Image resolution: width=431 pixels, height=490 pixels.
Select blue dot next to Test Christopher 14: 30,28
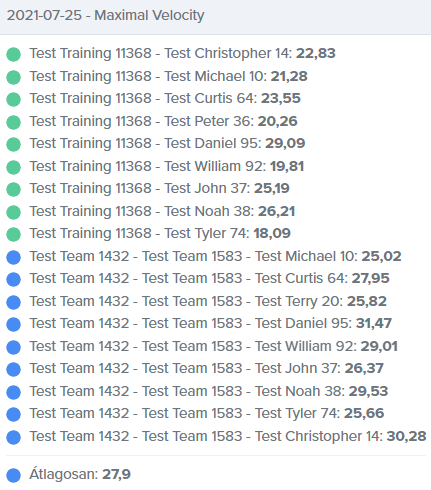(13, 437)
